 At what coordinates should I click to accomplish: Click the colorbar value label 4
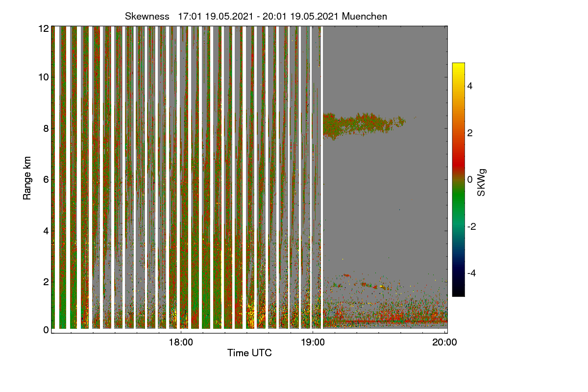click(470, 86)
